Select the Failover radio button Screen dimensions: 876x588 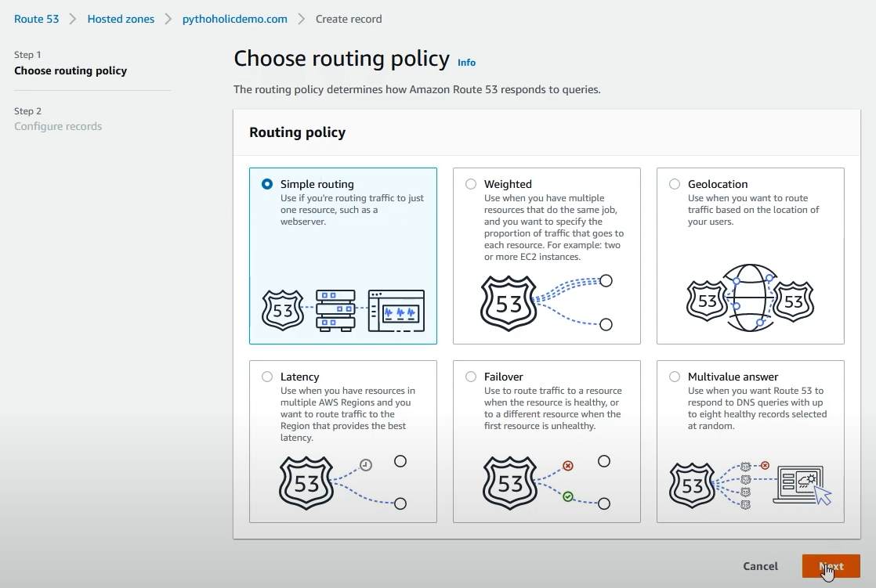[471, 377]
